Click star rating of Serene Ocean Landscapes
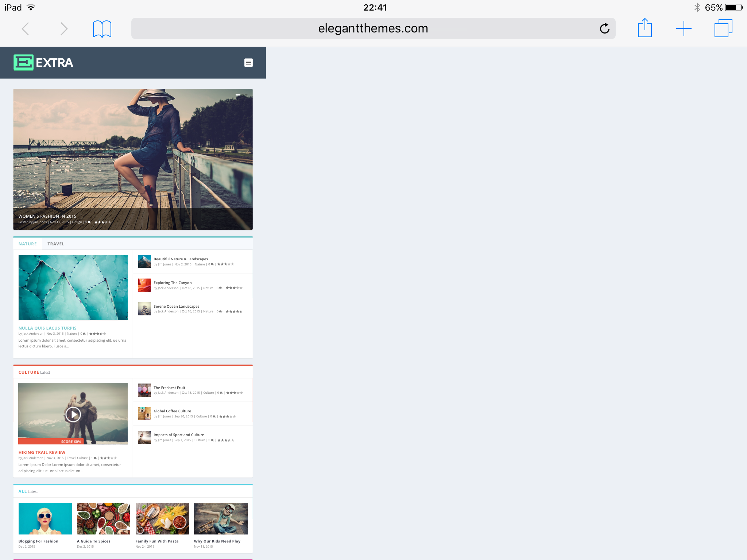747x560 pixels. point(234,311)
